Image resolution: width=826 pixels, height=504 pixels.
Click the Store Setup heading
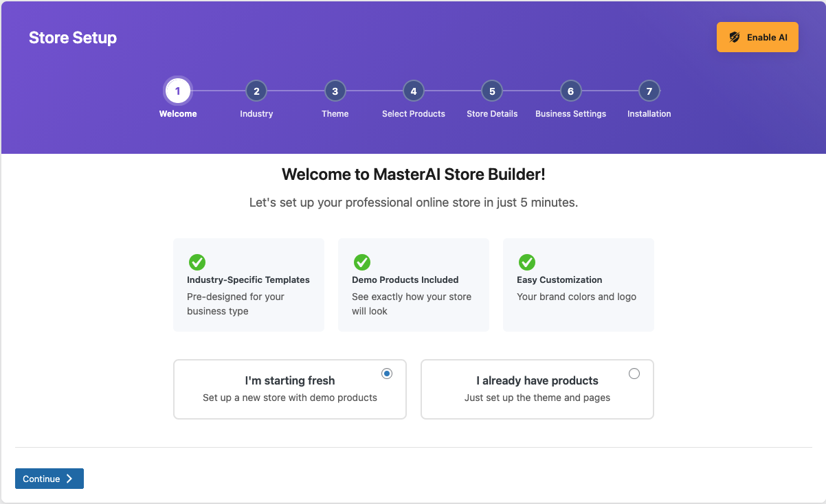click(x=72, y=37)
